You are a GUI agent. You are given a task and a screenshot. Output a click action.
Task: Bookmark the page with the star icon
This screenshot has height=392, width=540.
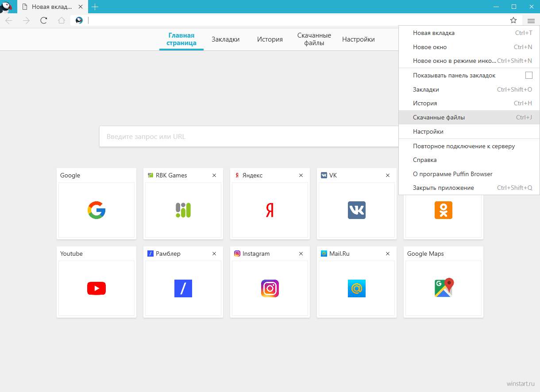(x=513, y=20)
